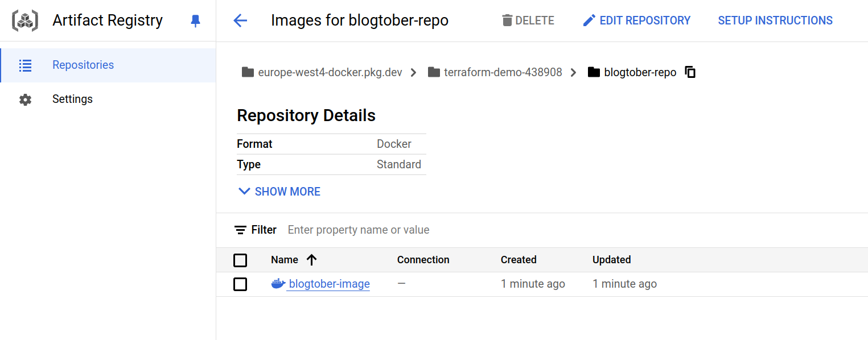
Task: Click the Artifact Registry logo icon
Action: coord(25,21)
